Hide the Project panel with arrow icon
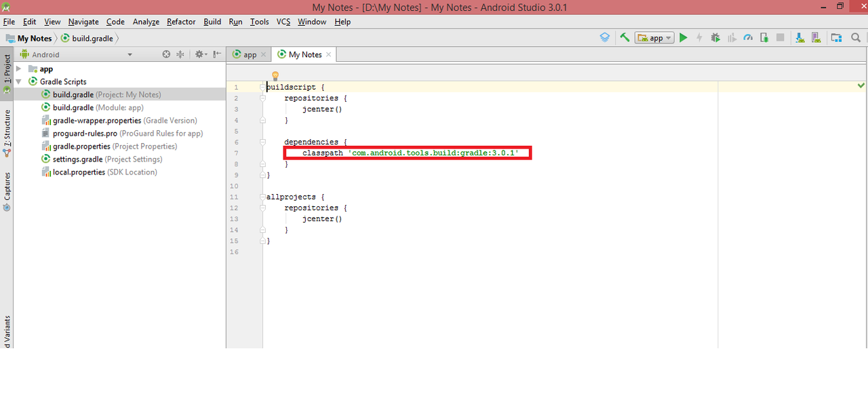The image size is (868, 403). [217, 54]
